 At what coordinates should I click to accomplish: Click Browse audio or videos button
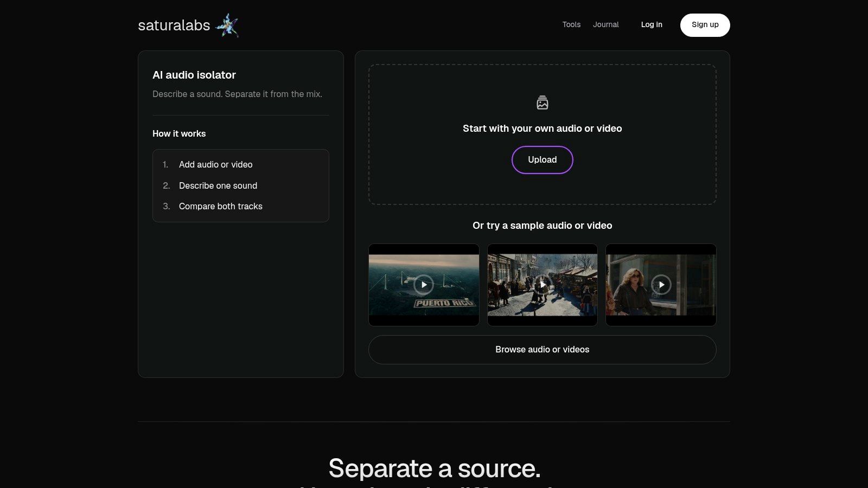[542, 350]
